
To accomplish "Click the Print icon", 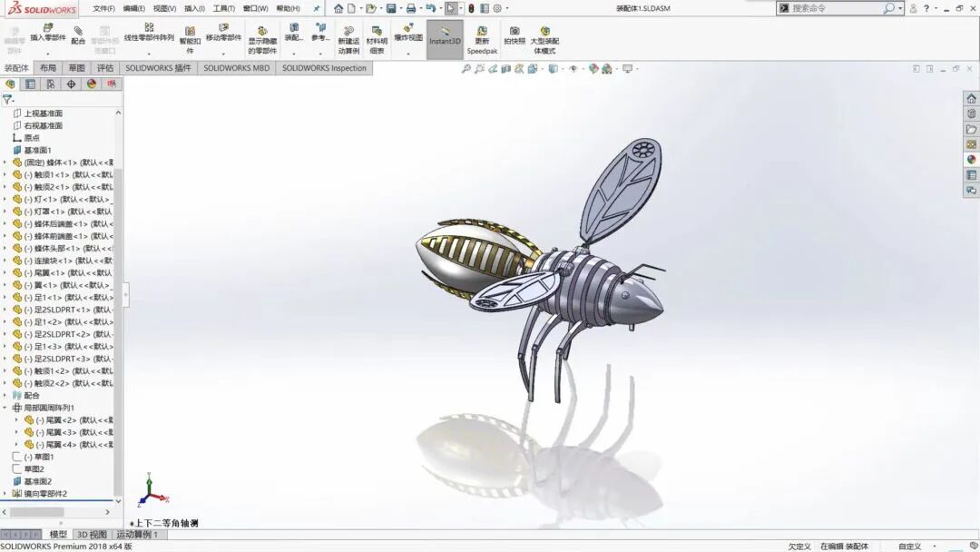I will [411, 9].
